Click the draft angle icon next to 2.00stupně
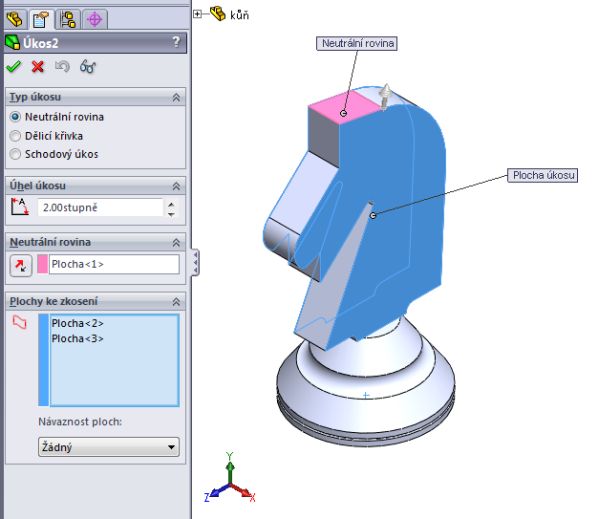 tap(19, 208)
